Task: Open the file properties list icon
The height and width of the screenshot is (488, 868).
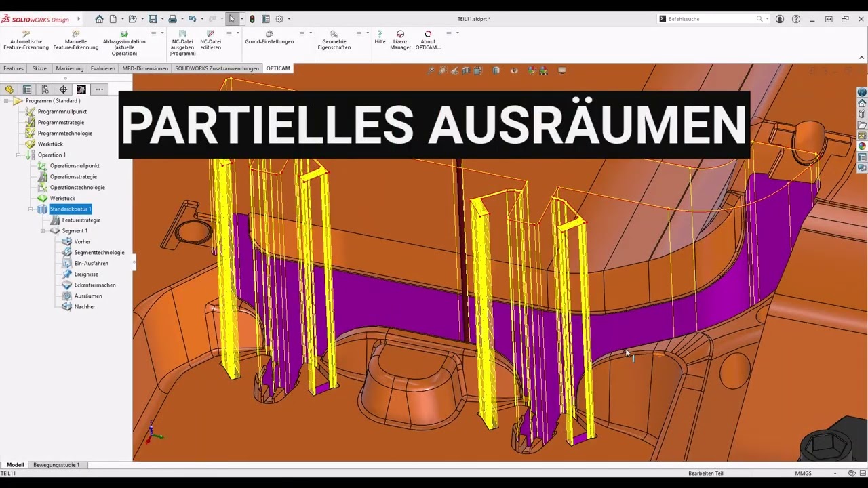Action: coord(266,19)
